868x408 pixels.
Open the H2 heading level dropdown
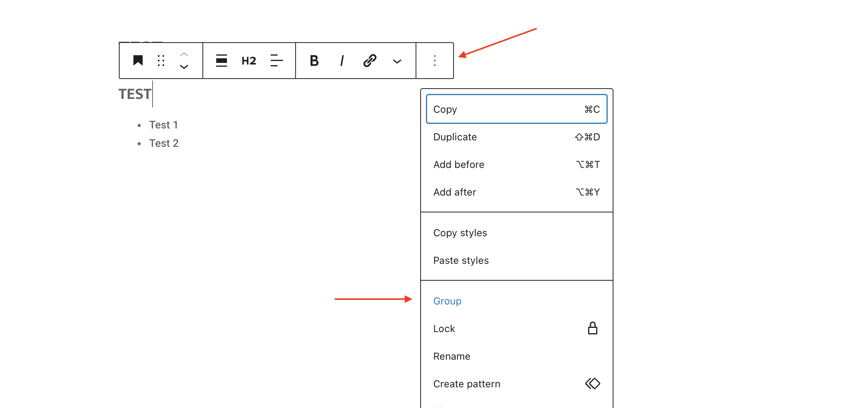248,60
